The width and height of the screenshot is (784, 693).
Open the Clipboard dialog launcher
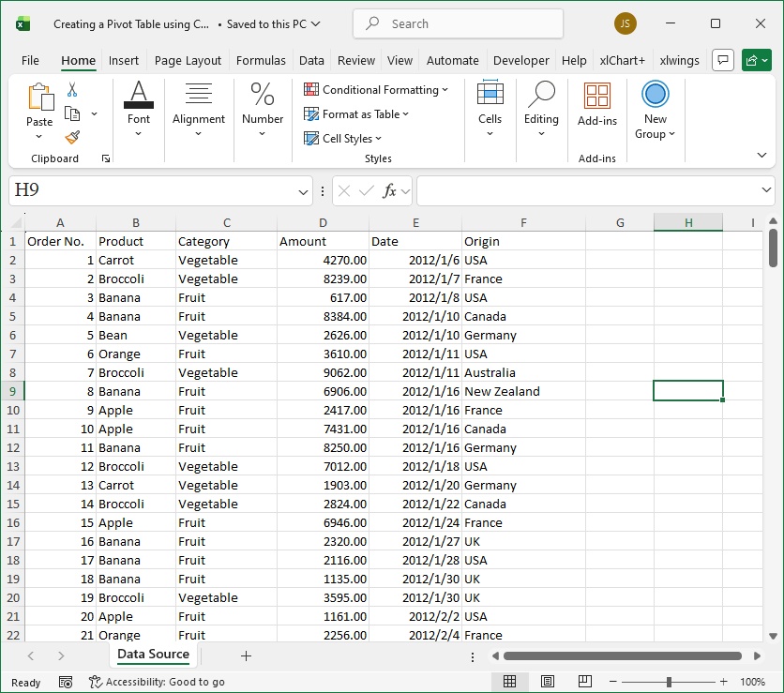[x=105, y=158]
